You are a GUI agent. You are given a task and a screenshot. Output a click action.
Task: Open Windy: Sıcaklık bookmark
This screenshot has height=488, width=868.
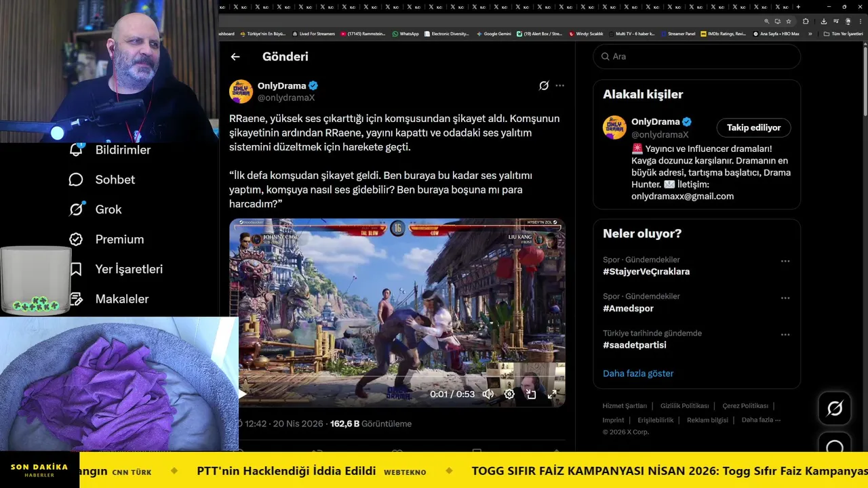[586, 34]
